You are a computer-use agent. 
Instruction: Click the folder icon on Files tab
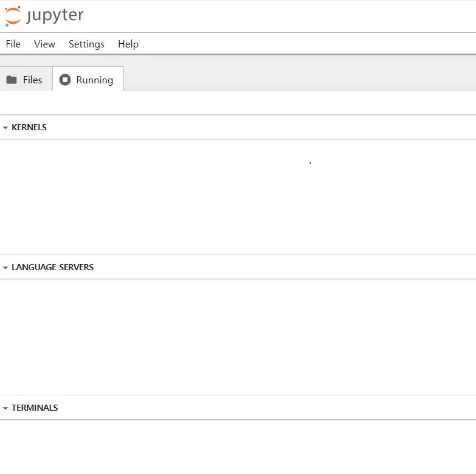(x=12, y=80)
